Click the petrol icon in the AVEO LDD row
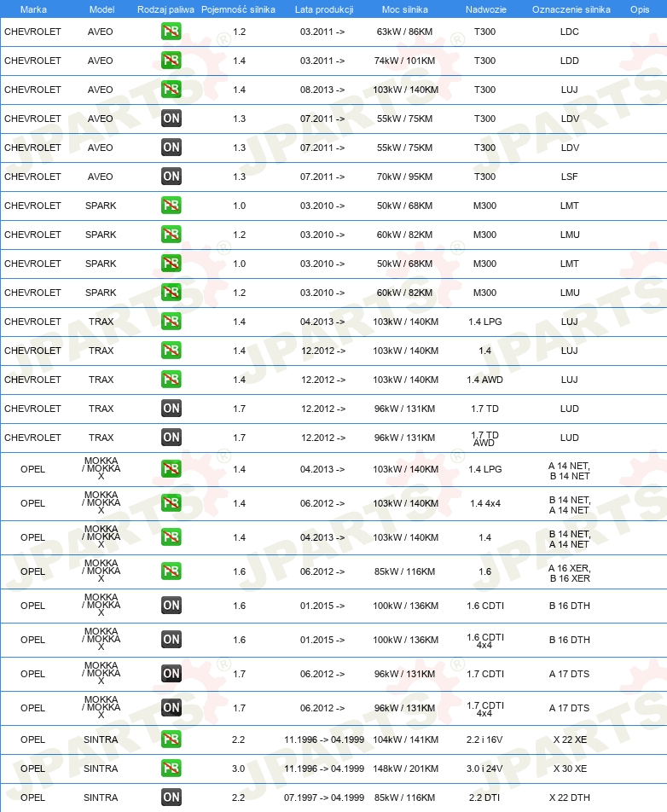Screen dimensions: 667x812 tap(171, 61)
